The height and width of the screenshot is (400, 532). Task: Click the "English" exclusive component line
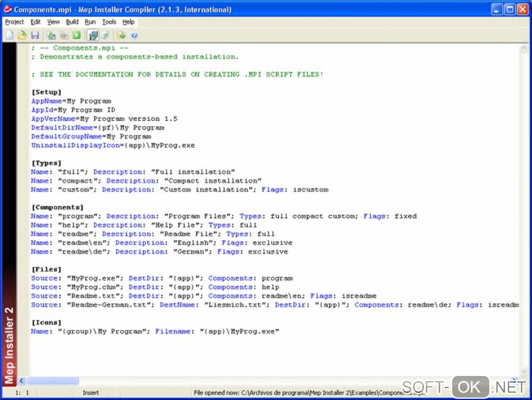162,242
